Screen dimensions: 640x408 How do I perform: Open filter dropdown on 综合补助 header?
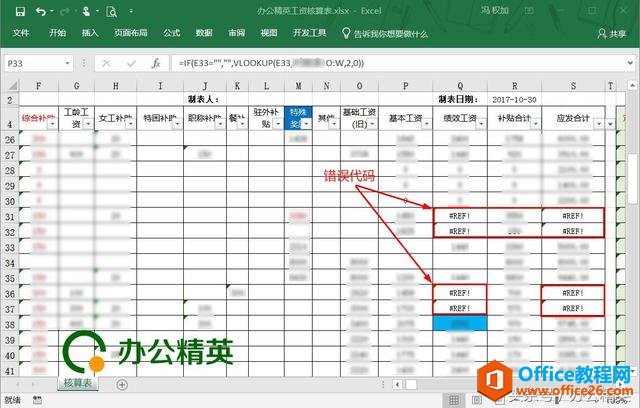click(x=52, y=124)
